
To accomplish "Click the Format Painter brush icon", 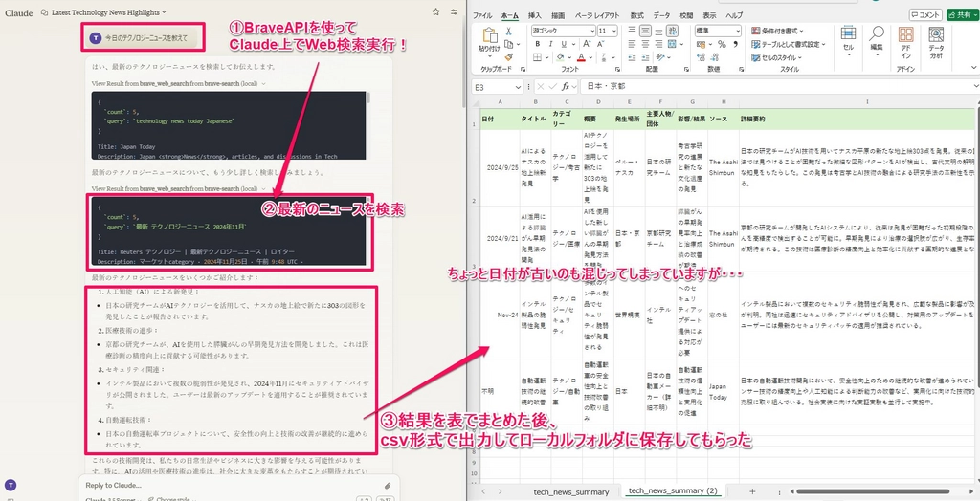I will tap(509, 56).
